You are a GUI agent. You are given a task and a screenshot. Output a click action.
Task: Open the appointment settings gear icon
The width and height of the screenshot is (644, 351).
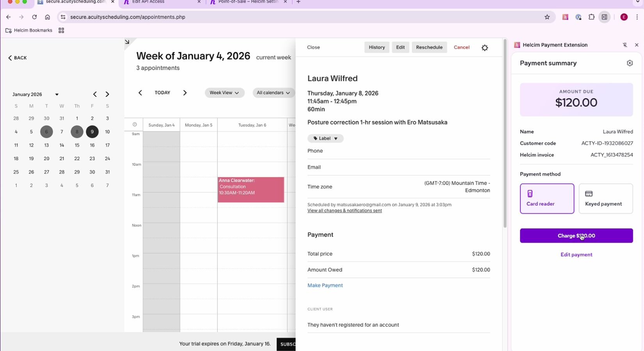tap(485, 48)
